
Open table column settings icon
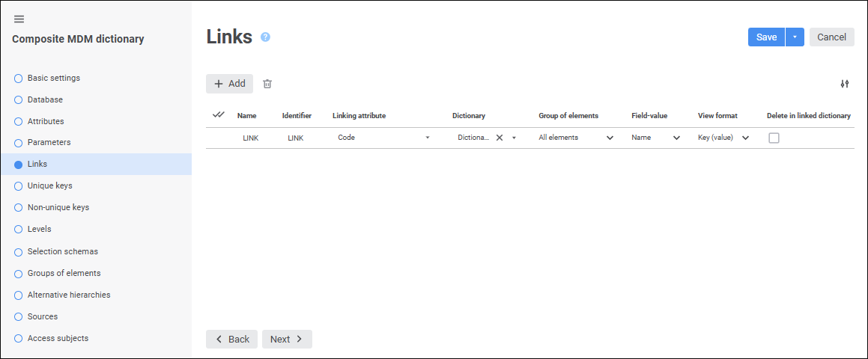pyautogui.click(x=845, y=84)
